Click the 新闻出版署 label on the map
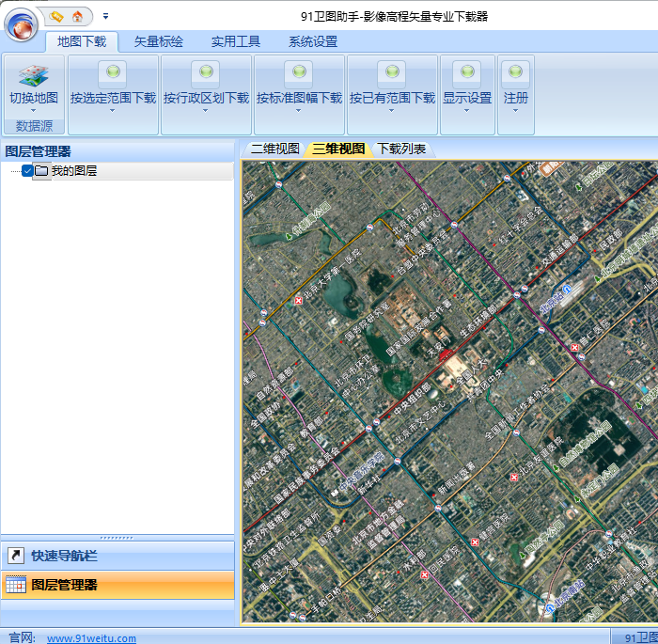 pyautogui.click(x=457, y=478)
